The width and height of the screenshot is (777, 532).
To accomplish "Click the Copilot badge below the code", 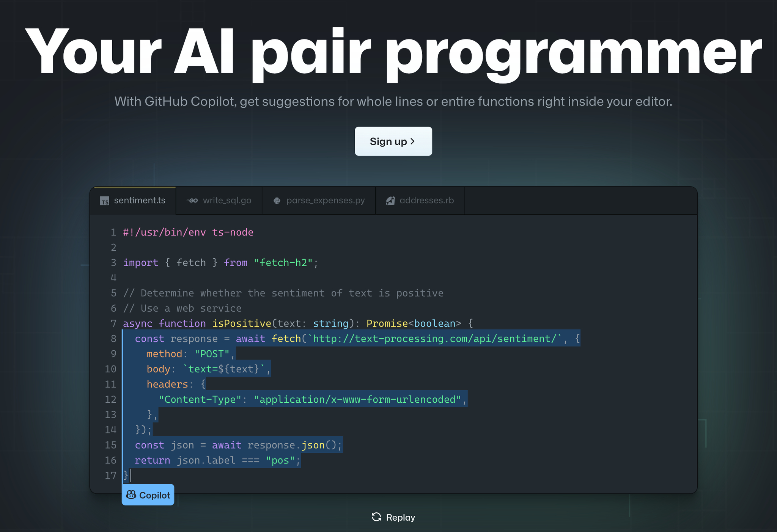I will tap(148, 495).
